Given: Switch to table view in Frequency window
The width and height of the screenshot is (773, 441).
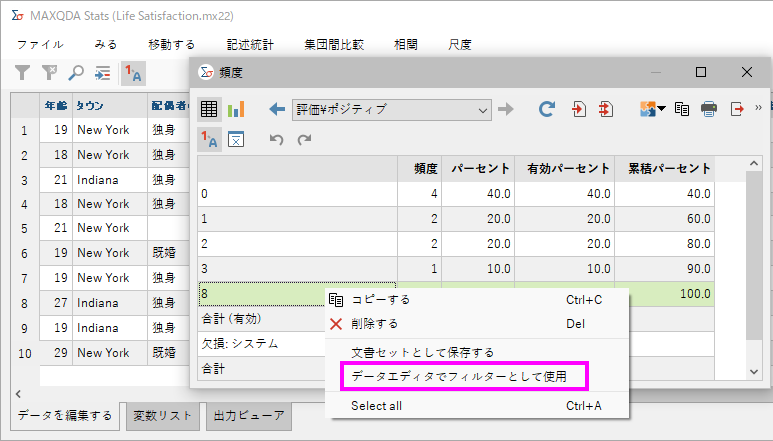Looking at the screenshot, I should pos(209,109).
